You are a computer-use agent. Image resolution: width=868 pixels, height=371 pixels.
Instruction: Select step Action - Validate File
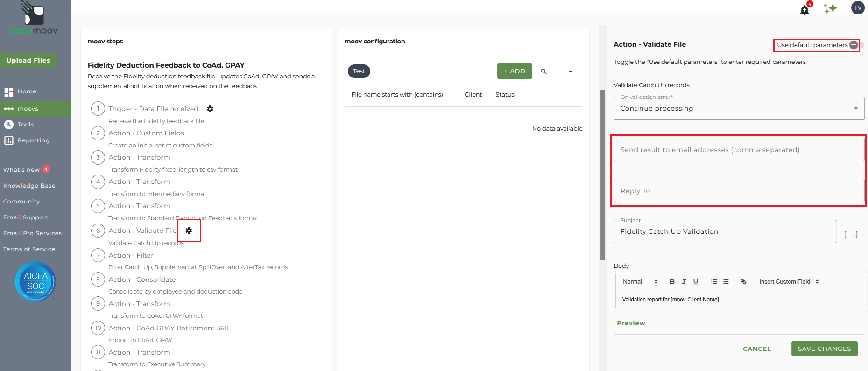tap(142, 231)
